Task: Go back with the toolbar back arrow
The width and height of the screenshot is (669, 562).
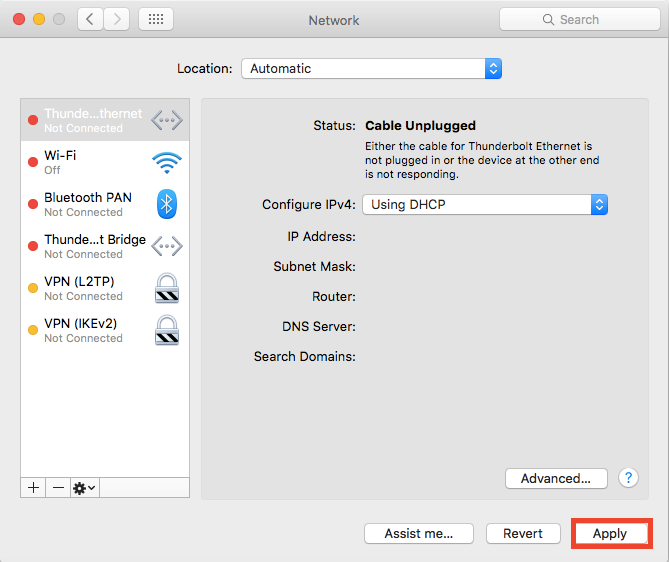Action: click(x=91, y=19)
